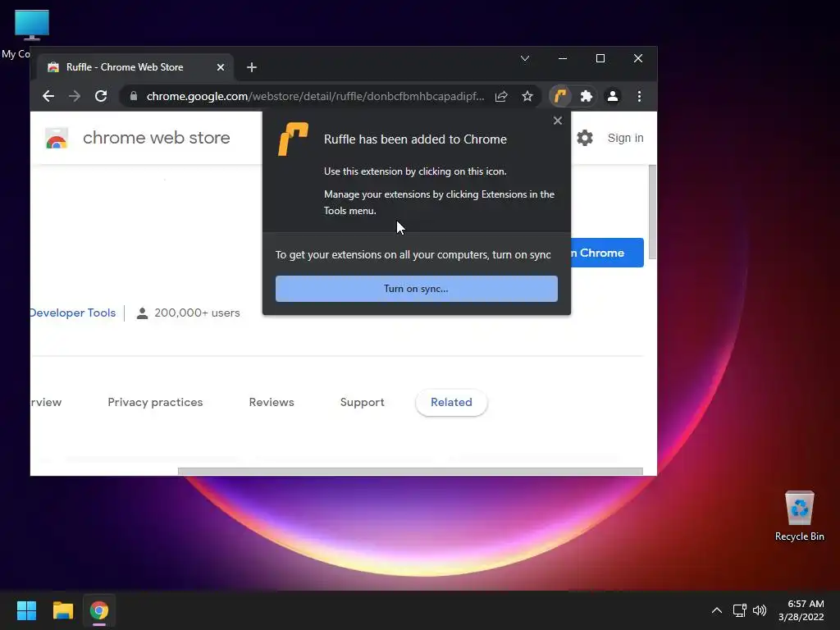The height and width of the screenshot is (630, 840).
Task: Open the volume tray icon
Action: (760, 610)
